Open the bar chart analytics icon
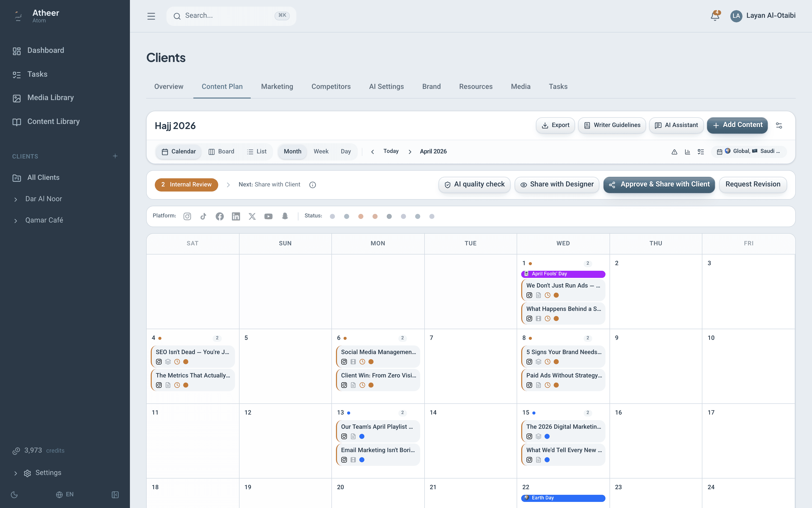Viewport: 812px width, 508px height. tap(687, 152)
